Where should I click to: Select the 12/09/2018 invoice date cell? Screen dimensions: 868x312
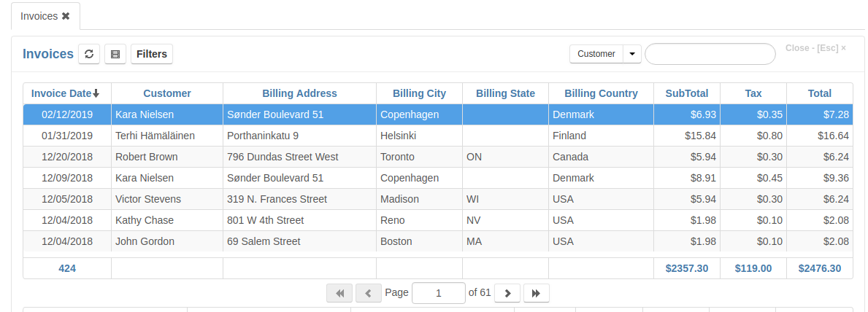click(x=68, y=178)
